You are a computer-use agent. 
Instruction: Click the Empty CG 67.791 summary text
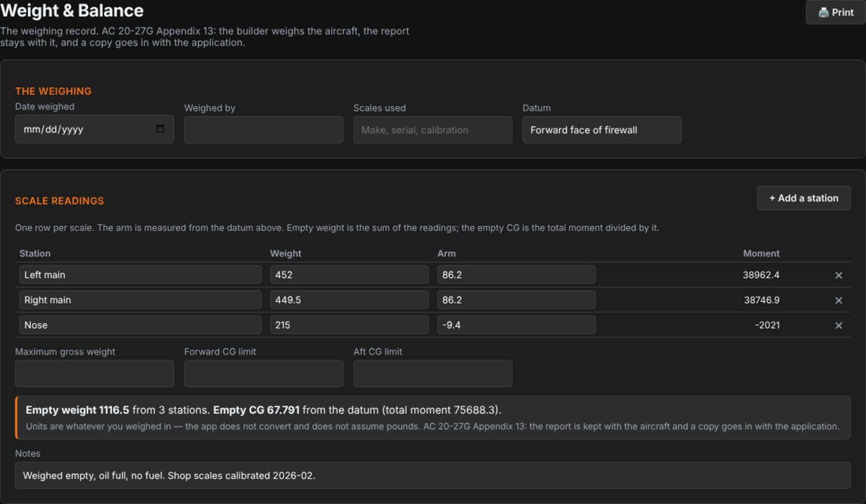pyautogui.click(x=256, y=410)
